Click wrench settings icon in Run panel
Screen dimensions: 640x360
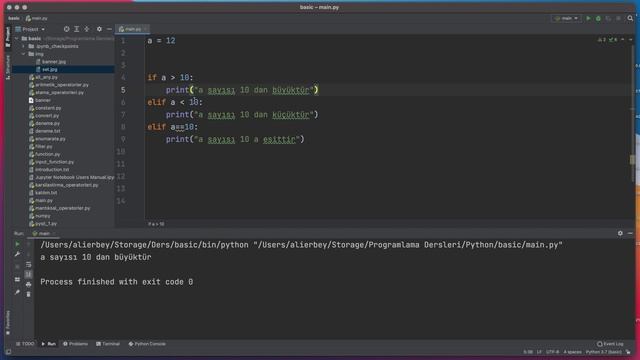coord(17,254)
